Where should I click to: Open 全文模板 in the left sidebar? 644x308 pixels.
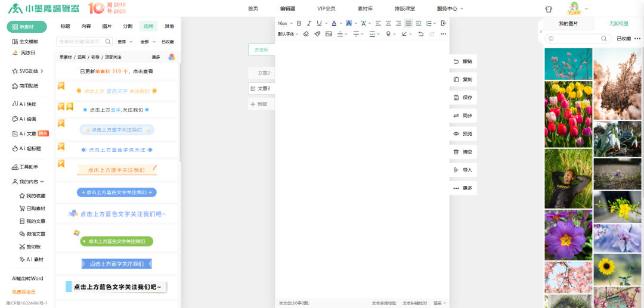[26, 42]
